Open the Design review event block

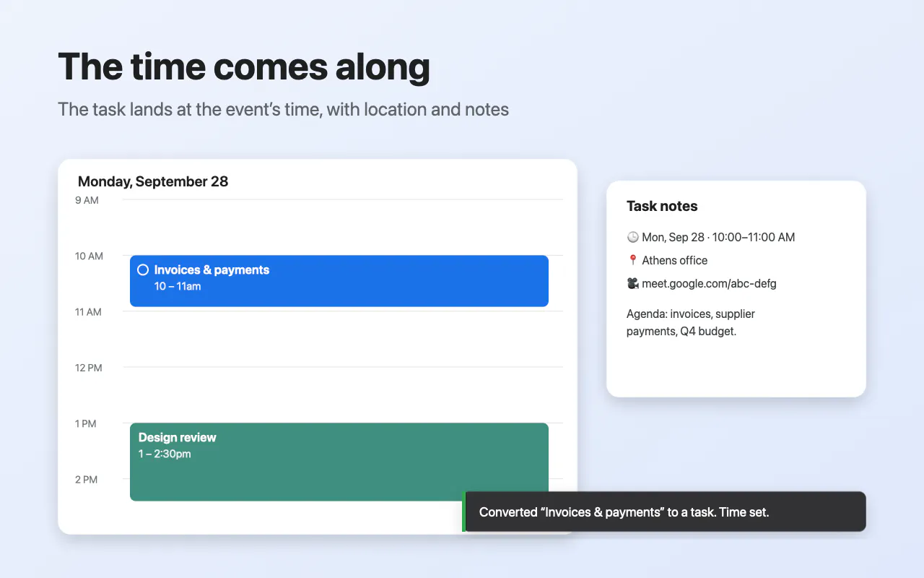(x=339, y=462)
